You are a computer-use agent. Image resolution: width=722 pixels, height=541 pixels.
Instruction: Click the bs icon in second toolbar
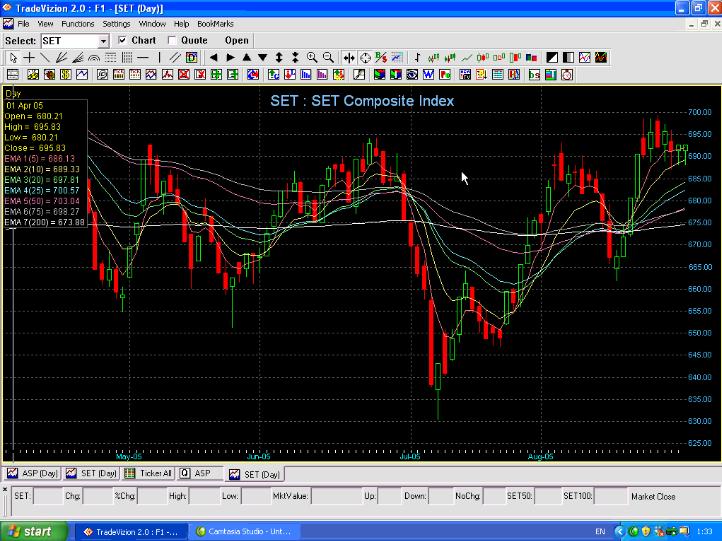[534, 75]
